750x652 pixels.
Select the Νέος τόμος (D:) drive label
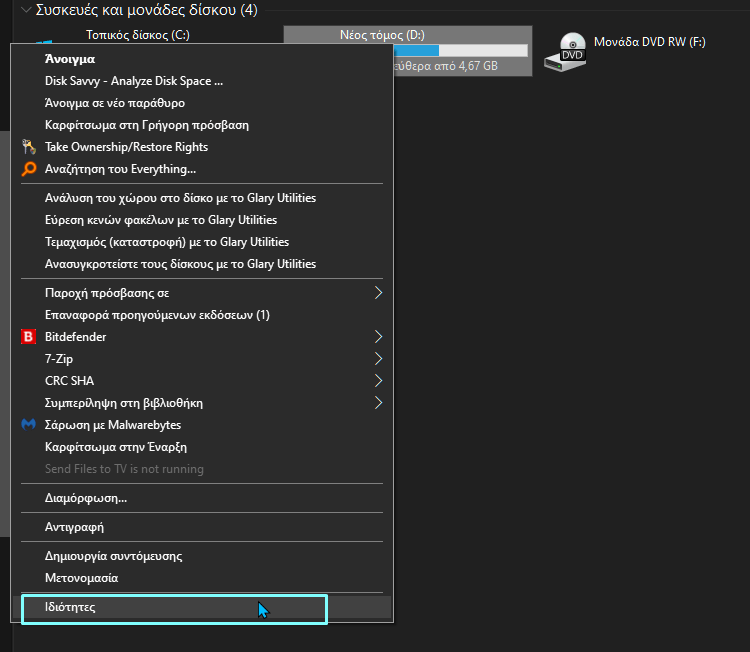(382, 35)
